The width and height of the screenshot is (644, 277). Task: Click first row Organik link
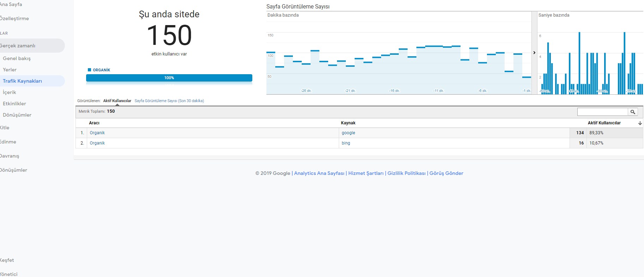click(x=97, y=133)
